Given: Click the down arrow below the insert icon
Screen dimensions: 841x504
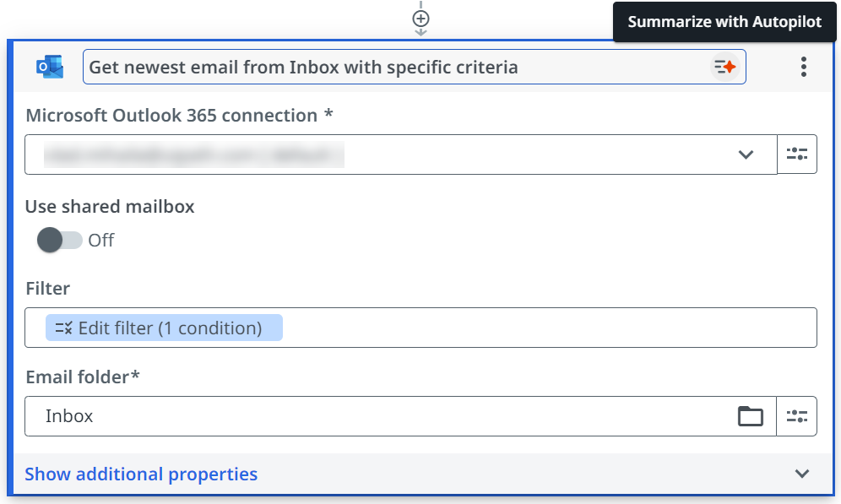Looking at the screenshot, I should (420, 30).
